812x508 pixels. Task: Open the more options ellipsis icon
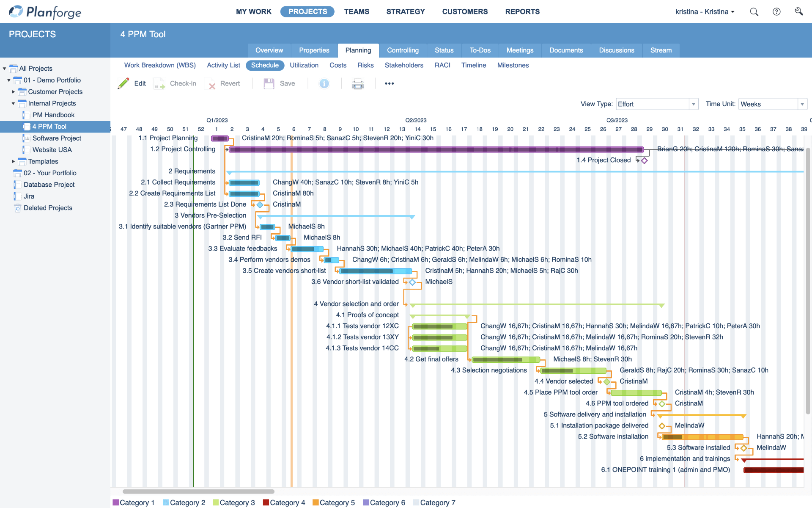click(389, 83)
